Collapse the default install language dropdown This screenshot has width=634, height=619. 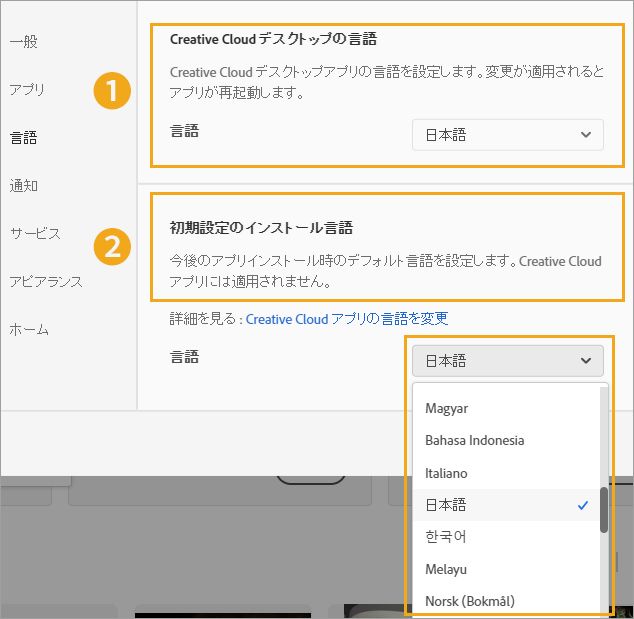click(508, 361)
